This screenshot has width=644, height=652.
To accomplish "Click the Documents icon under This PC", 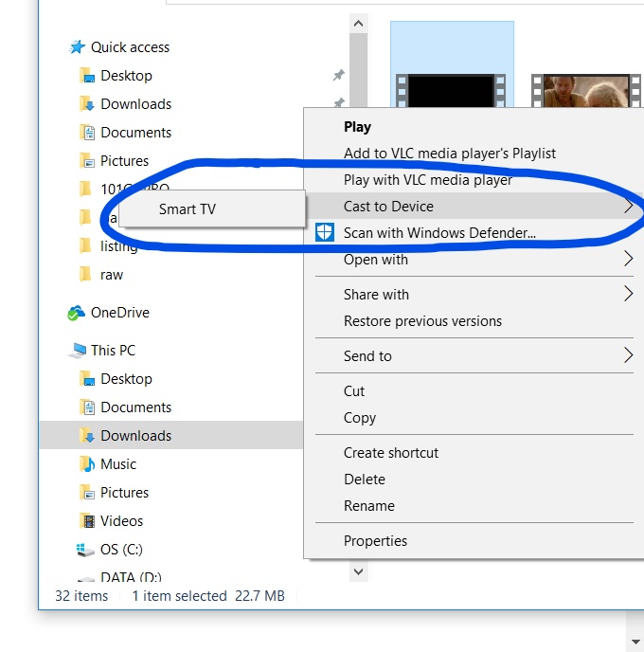I will pos(87,407).
